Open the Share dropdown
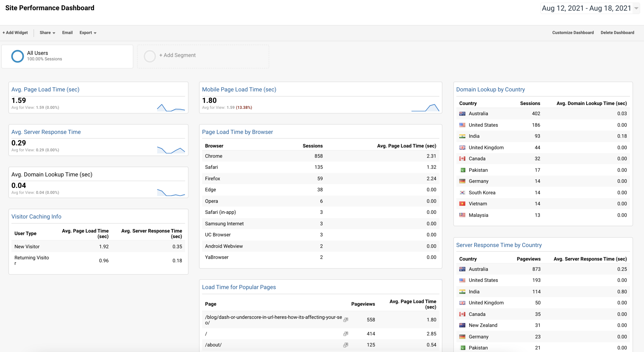 (x=47, y=33)
